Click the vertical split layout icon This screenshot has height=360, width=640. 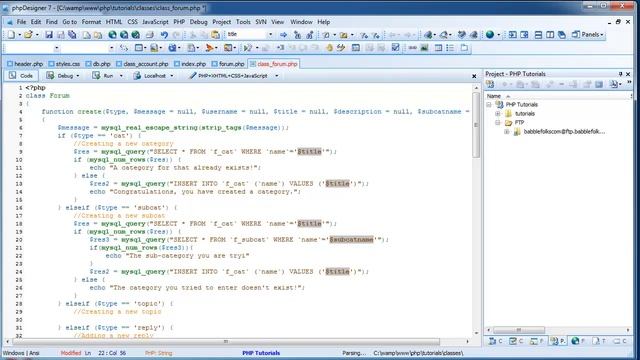click(x=550, y=35)
